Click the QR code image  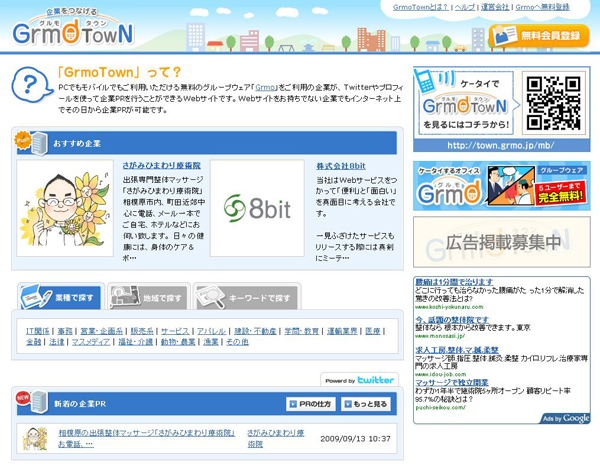click(553, 103)
